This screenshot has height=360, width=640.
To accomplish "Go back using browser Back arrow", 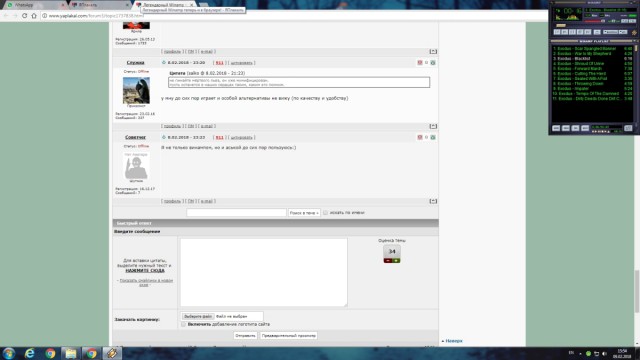I will [x=6, y=16].
